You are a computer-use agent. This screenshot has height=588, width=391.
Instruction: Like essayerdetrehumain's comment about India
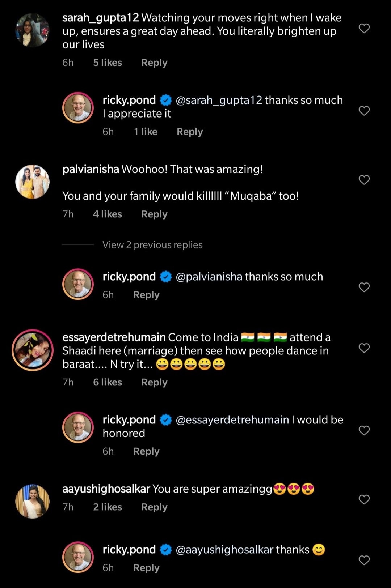point(364,348)
